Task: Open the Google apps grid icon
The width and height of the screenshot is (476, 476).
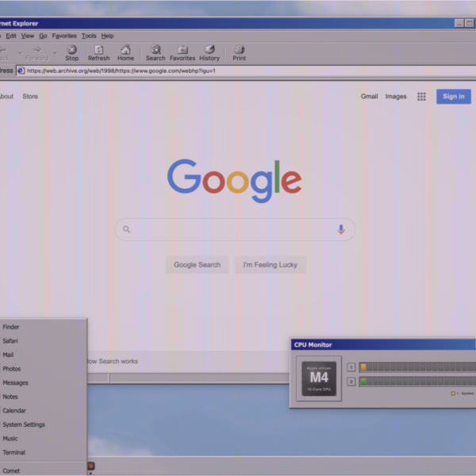Action: [x=421, y=97]
